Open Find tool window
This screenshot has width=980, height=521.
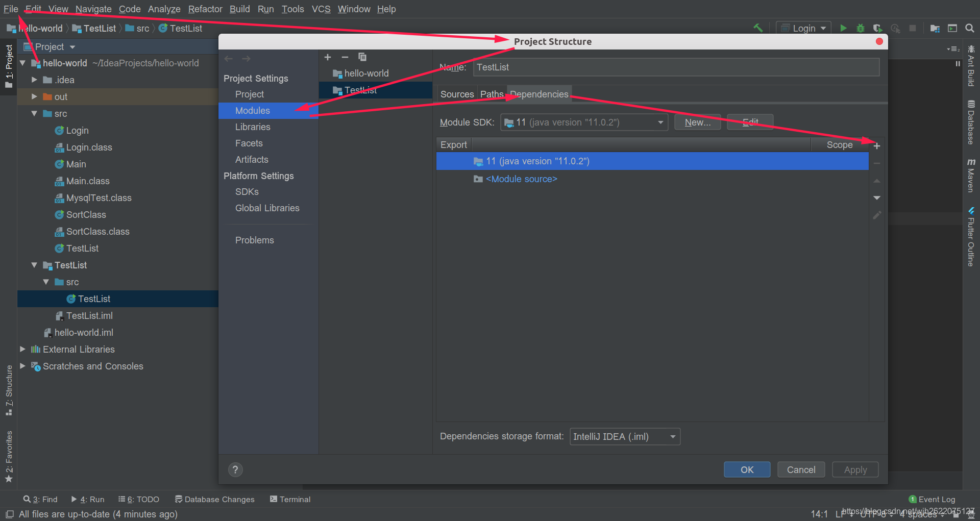pos(40,499)
